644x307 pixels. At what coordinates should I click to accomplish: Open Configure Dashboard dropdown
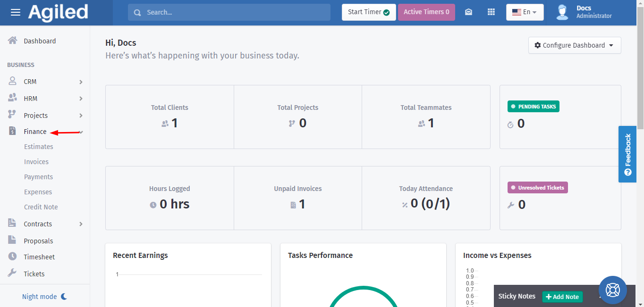[574, 45]
